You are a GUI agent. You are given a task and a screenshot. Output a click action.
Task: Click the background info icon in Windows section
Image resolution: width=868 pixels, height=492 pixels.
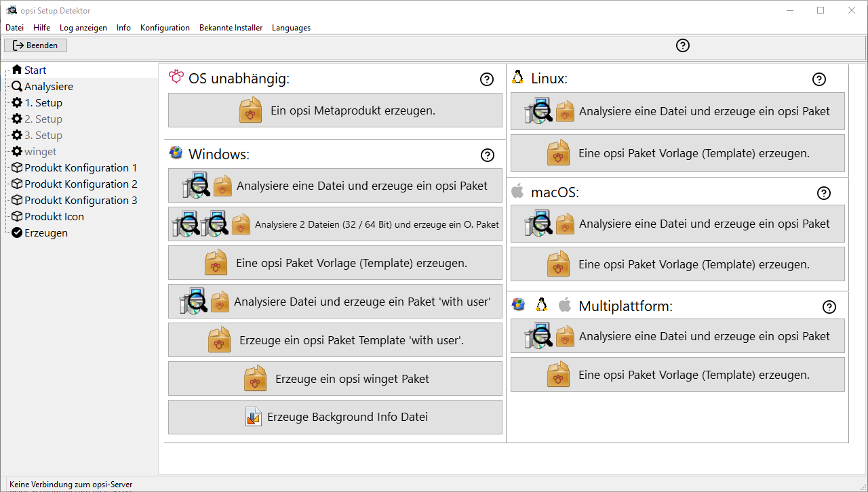(254, 417)
